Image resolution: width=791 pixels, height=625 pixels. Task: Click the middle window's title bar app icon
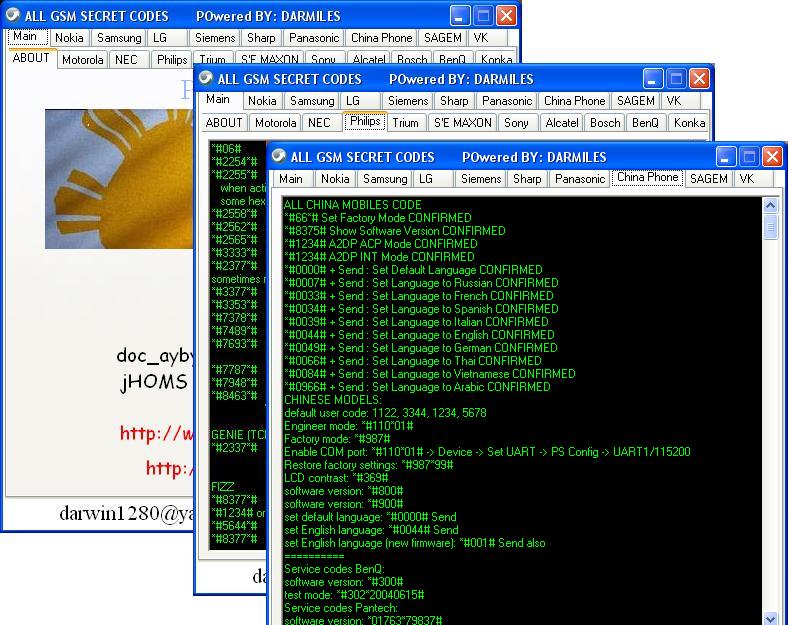pos(206,78)
